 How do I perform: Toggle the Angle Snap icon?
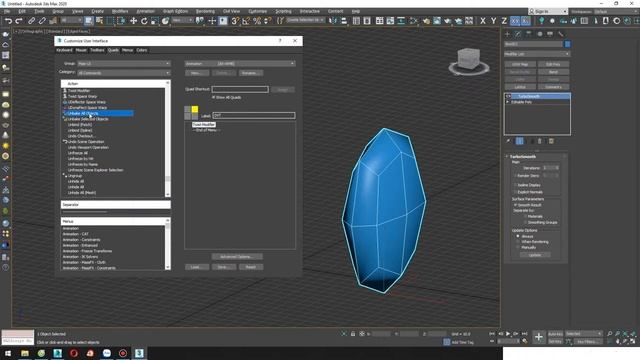tap(246, 21)
